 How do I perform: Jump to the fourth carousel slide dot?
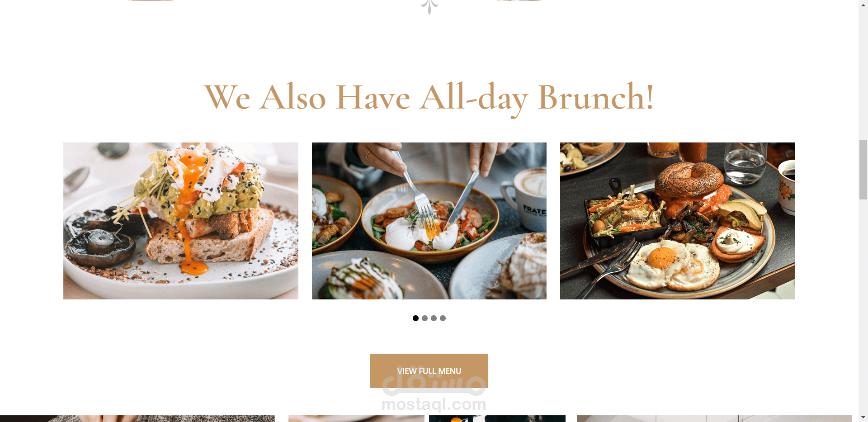(443, 318)
